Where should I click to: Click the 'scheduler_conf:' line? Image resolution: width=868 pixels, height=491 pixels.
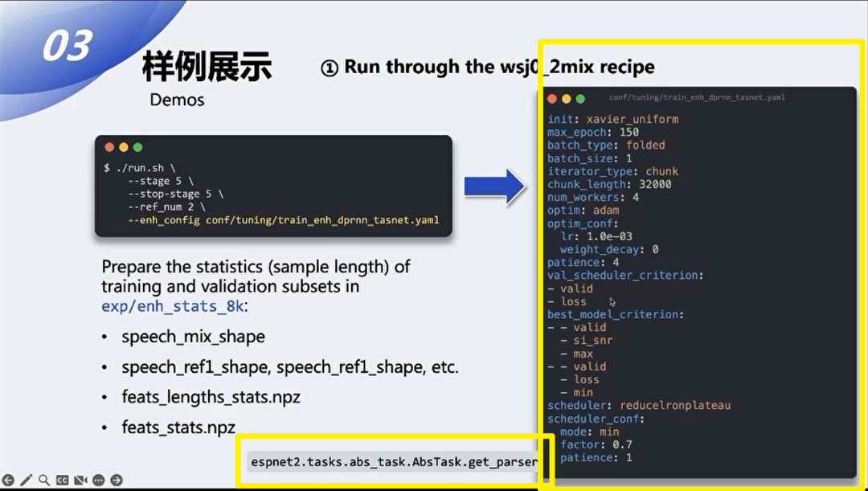click(x=596, y=419)
